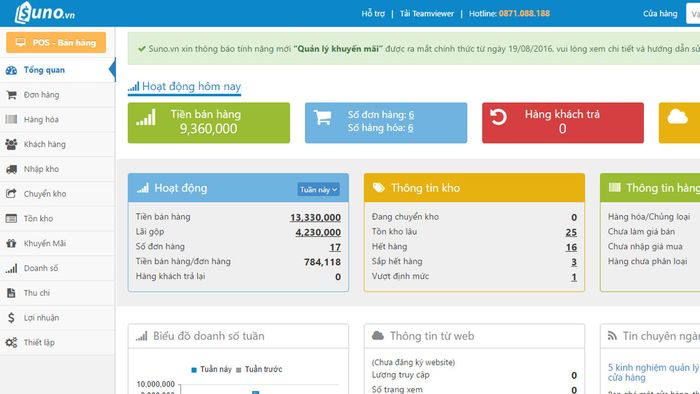Click the Thu chi document icon

pyautogui.click(x=11, y=293)
